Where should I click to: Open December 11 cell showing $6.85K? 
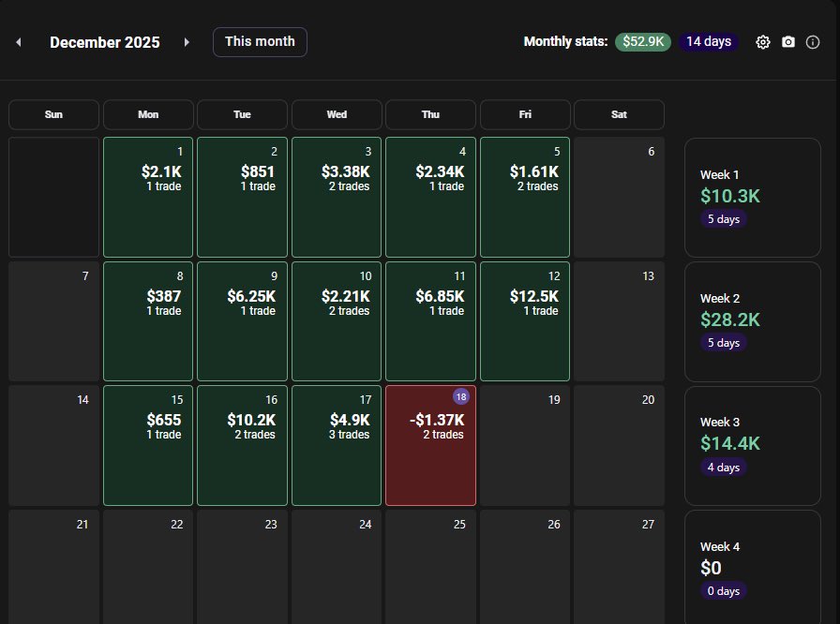pos(430,321)
